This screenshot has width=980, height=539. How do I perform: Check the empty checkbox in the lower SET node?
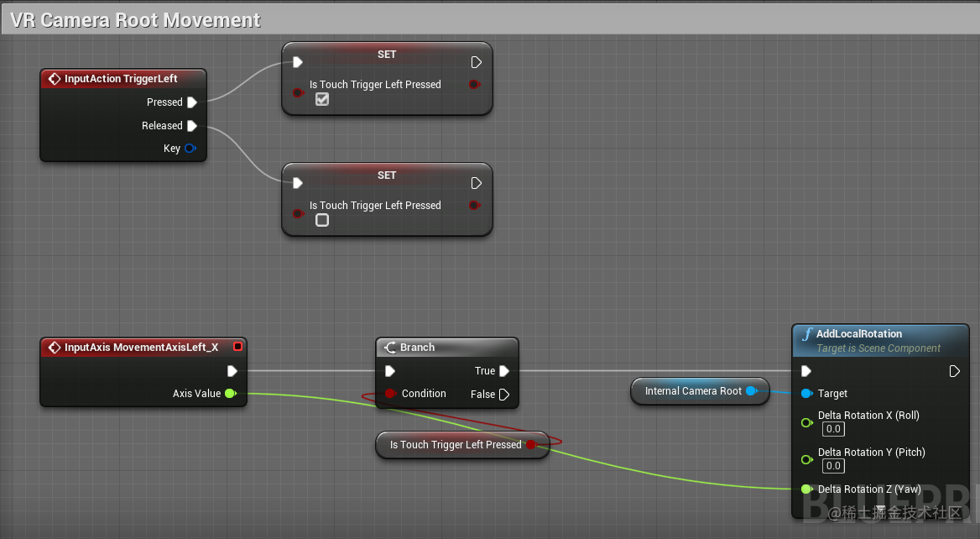322,219
